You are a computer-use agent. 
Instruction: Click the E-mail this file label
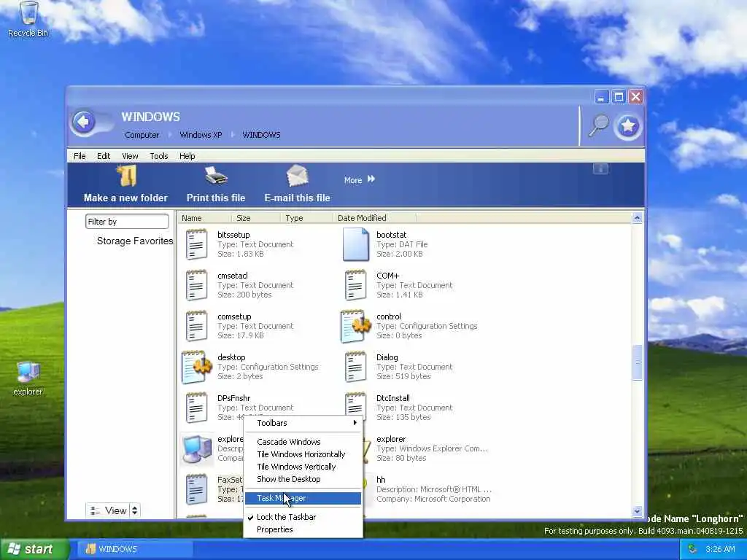coord(298,198)
